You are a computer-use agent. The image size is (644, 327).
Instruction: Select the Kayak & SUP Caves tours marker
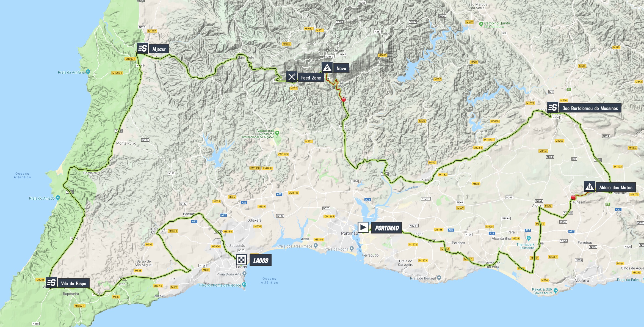pos(556,290)
